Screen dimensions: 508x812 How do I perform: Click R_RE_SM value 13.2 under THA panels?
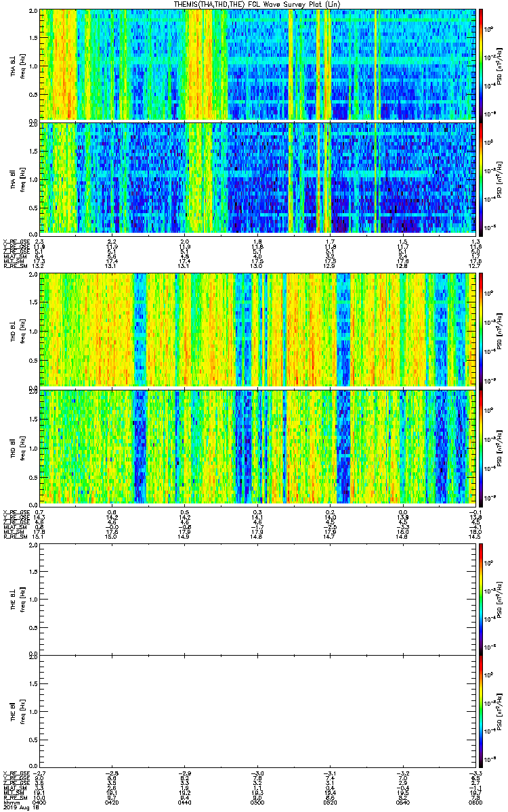pyautogui.click(x=39, y=266)
